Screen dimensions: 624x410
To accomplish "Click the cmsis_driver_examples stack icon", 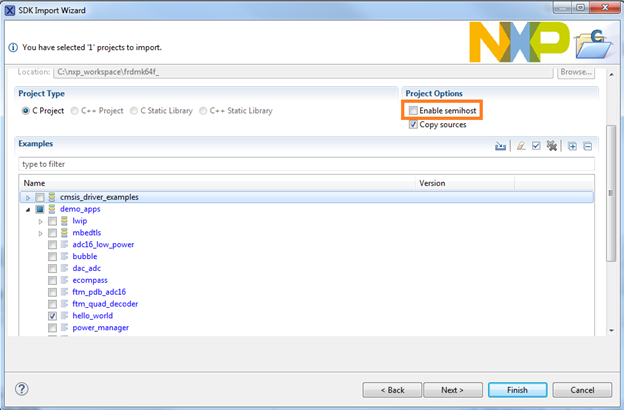I will (x=52, y=197).
